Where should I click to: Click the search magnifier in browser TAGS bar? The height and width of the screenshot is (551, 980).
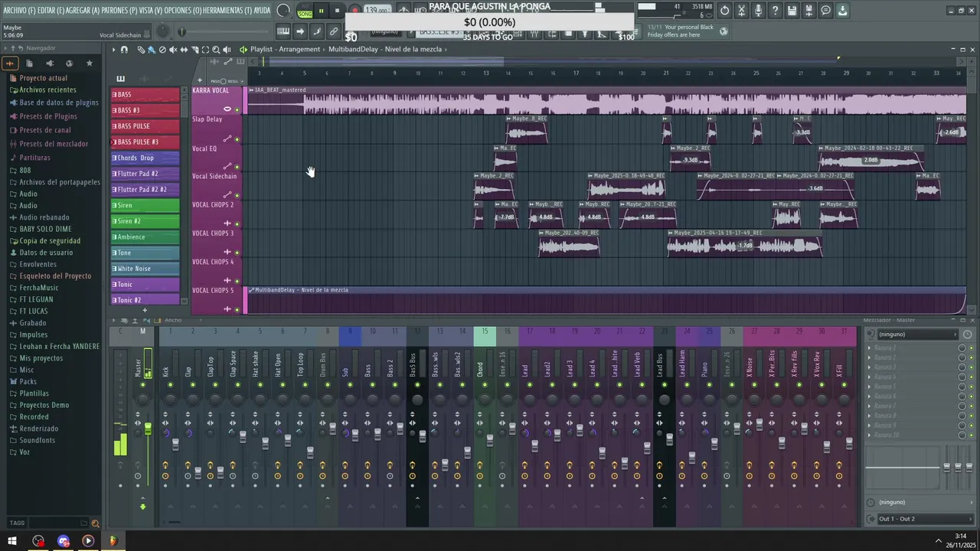click(95, 523)
